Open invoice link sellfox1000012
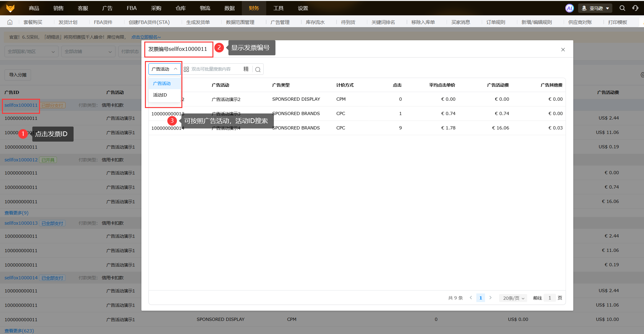The height and width of the screenshot is (334, 644). click(21, 160)
